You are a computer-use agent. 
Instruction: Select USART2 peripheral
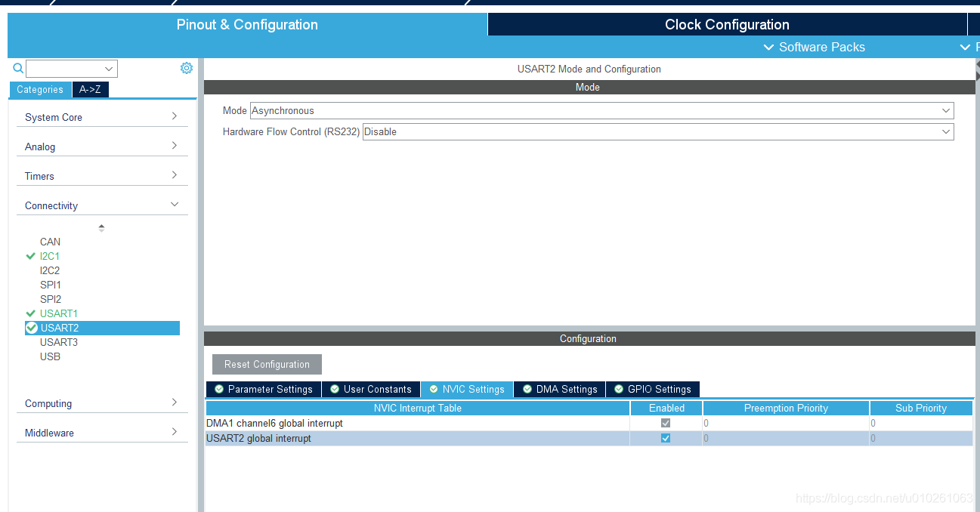[102, 328]
